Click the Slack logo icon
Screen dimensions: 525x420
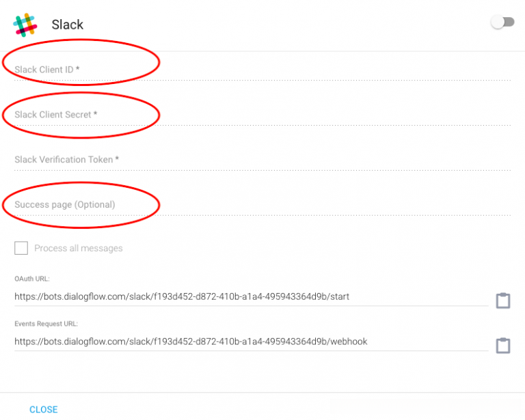(25, 25)
